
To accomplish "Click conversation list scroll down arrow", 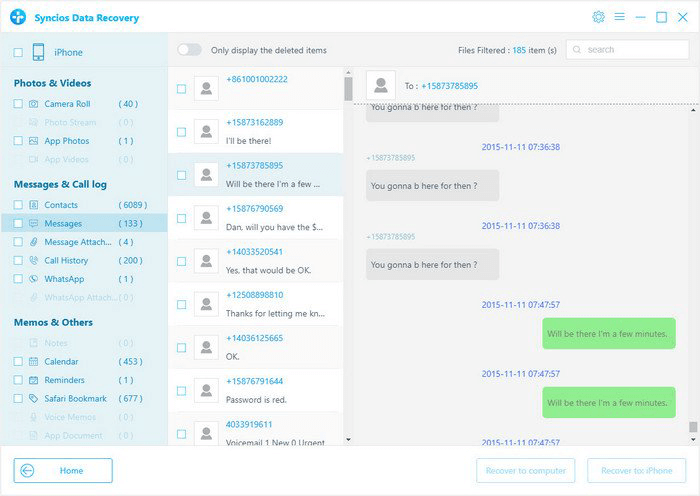I will tap(348, 440).
